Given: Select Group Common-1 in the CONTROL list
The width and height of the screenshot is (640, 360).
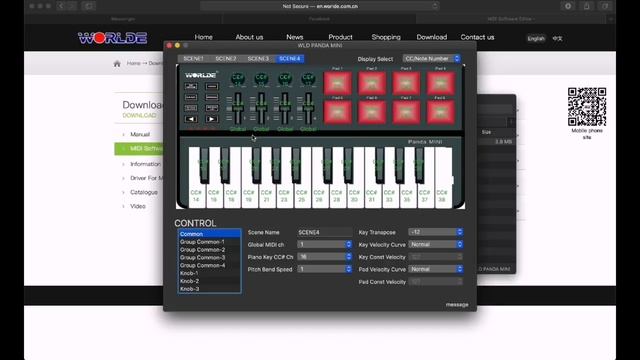Looking at the screenshot, I should tap(209, 242).
